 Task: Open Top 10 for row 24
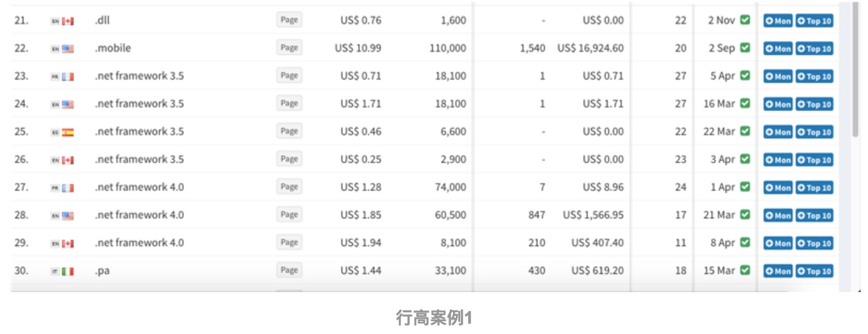click(x=814, y=104)
